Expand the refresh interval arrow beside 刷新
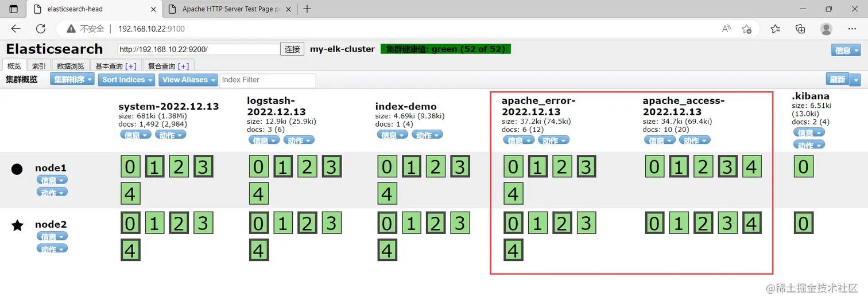Viewport: 868px width, 304px height. point(855,80)
